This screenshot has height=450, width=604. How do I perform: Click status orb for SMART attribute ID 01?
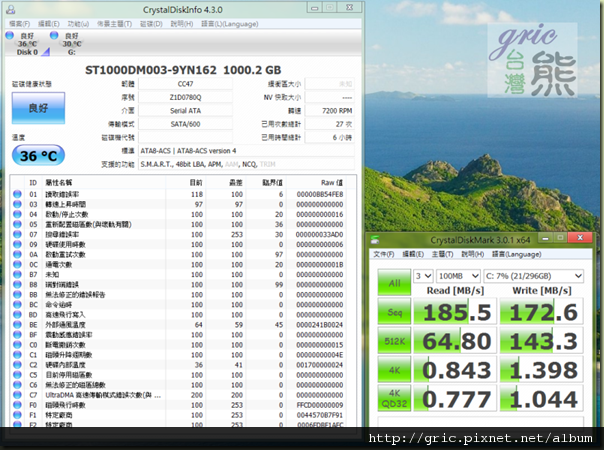coord(17,194)
